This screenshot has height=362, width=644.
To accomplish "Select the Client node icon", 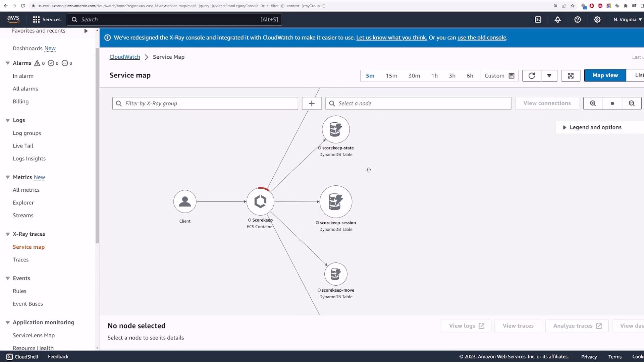I will coord(185,201).
